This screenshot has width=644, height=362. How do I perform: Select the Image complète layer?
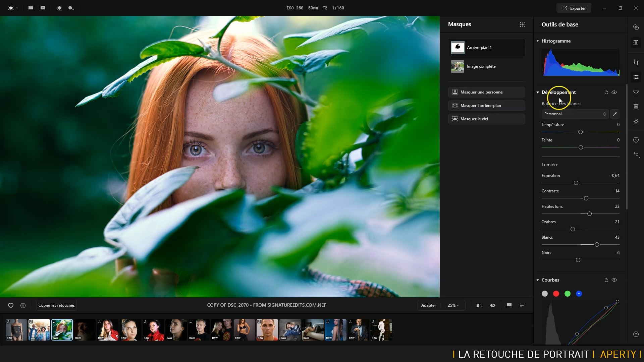coord(486,66)
